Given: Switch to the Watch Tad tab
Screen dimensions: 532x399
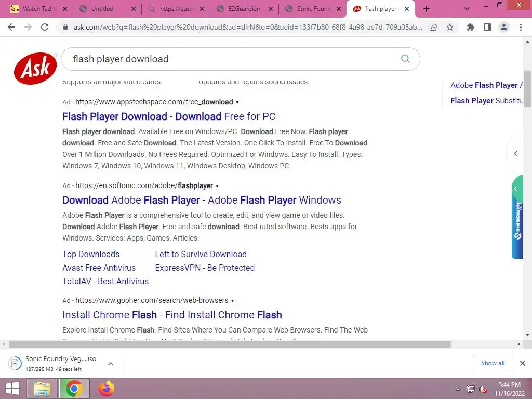Looking at the screenshot, I should (x=39, y=9).
